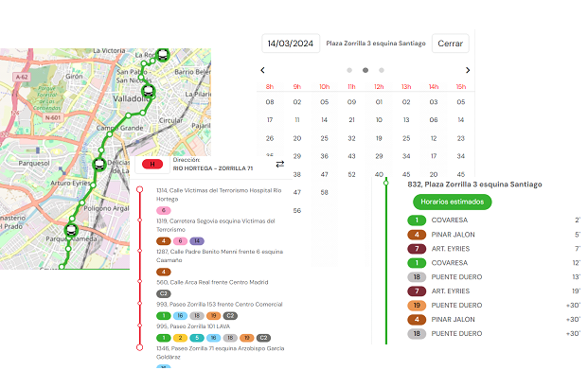This screenshot has width=588, height=370.
Task: Open stop 1287, Calle Padre Benito Menni
Action: click(x=220, y=255)
